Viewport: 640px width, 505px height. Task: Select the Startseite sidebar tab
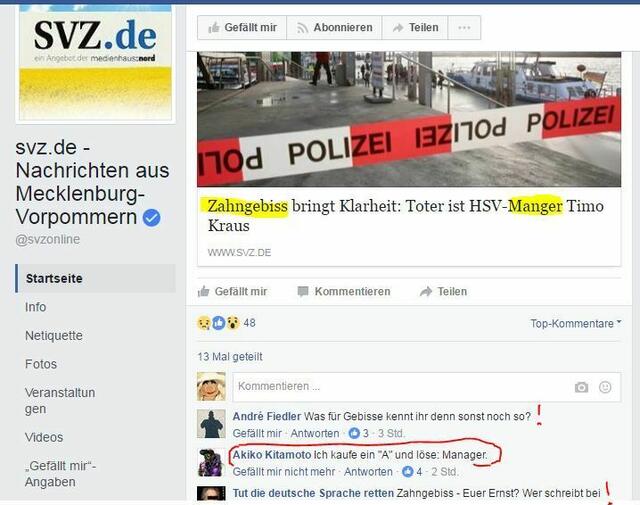[96, 278]
